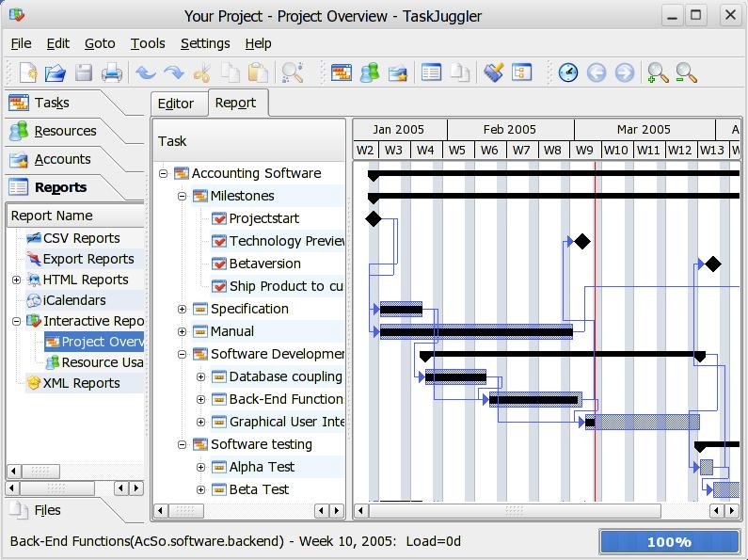Viewport: 748px width, 560px height.
Task: Open the Resources sidebar panel
Action: [65, 131]
